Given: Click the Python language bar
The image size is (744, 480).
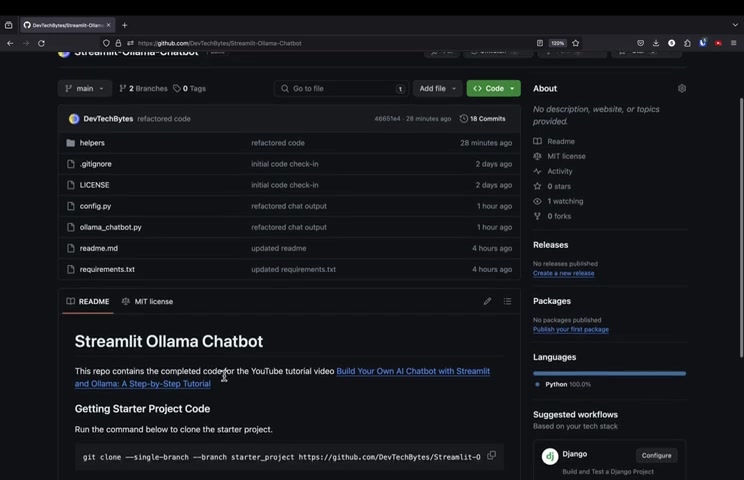Looking at the screenshot, I should (x=609, y=373).
